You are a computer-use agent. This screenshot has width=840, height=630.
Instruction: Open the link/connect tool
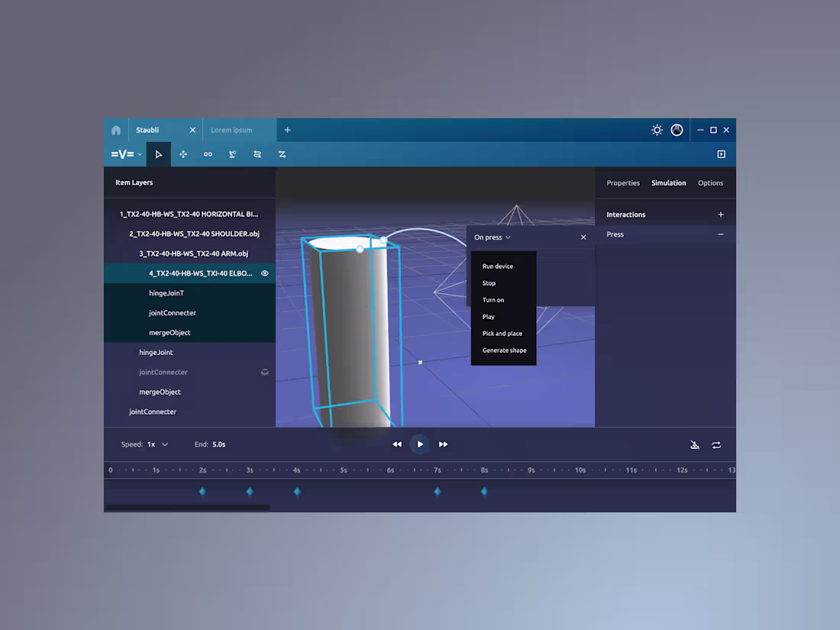coord(208,154)
